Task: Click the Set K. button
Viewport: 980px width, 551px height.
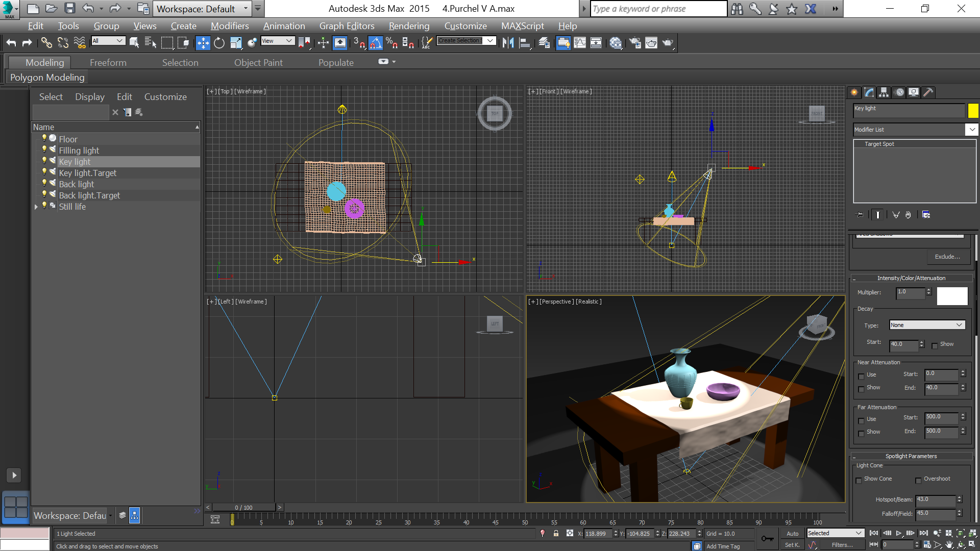Action: point(792,545)
